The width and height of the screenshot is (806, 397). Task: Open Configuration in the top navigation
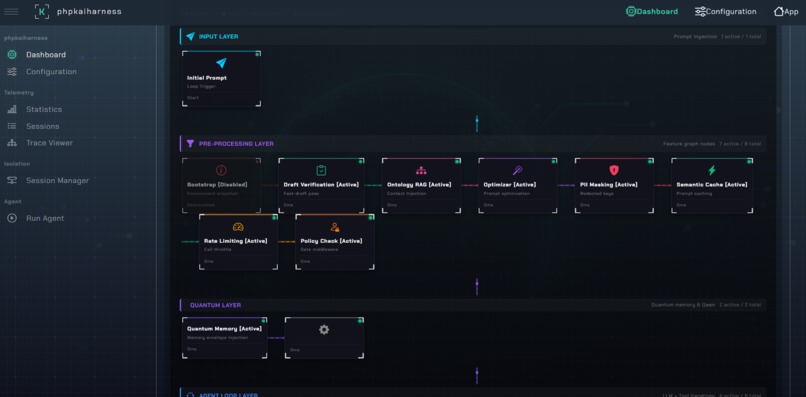[725, 11]
